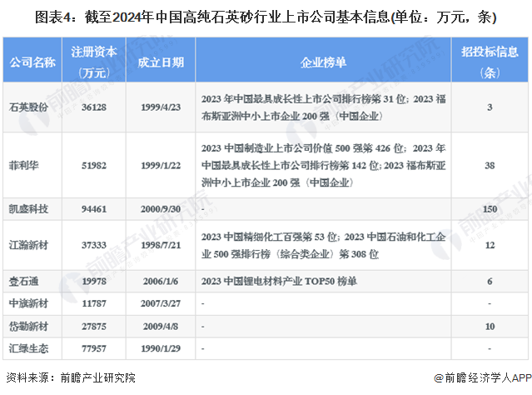The height and width of the screenshot is (395, 532).
Task: Click the 壹石通 company name cell
Action: [x=22, y=282]
